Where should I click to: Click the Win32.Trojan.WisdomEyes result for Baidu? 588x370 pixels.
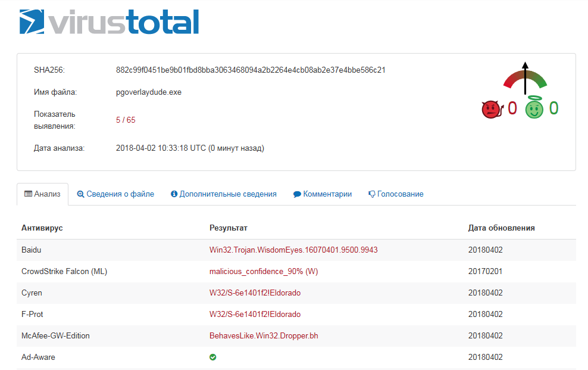pos(293,250)
